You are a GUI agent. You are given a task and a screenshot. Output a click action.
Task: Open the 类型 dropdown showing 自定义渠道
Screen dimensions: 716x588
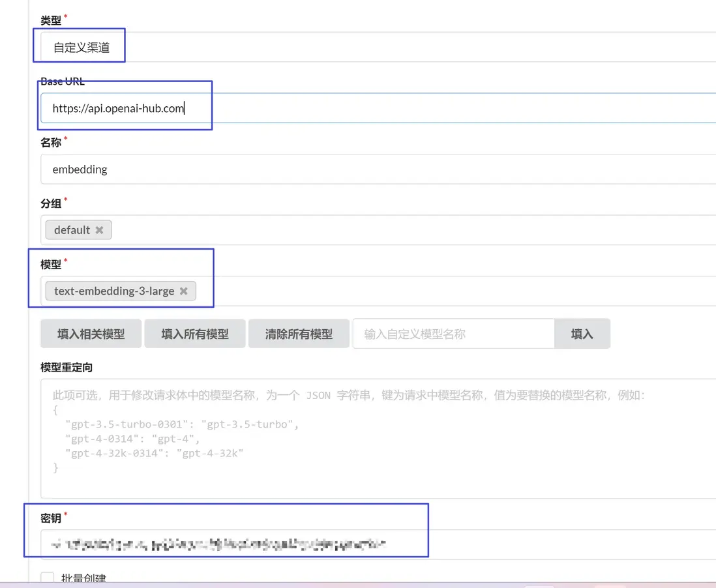click(x=378, y=47)
